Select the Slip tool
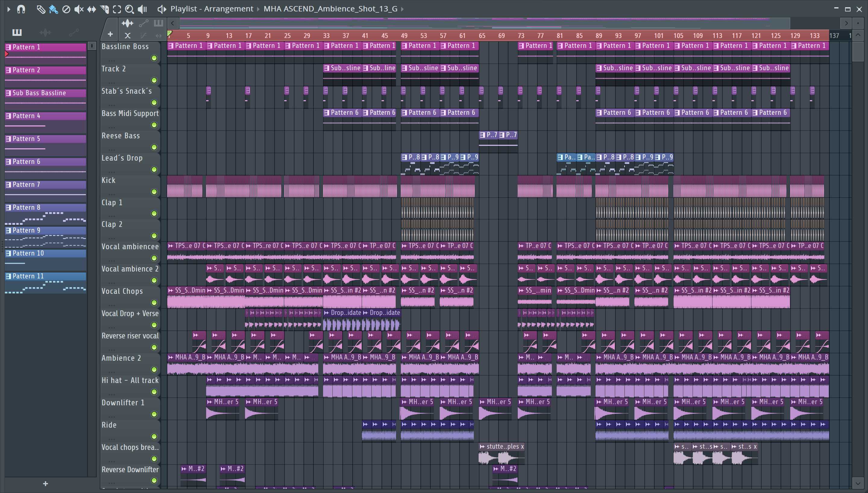The width and height of the screenshot is (868, 493). (91, 9)
